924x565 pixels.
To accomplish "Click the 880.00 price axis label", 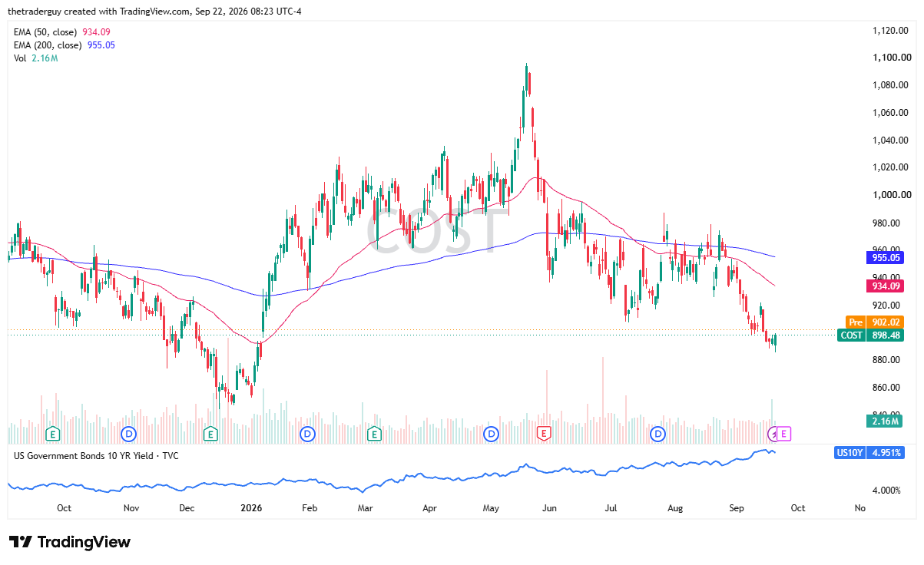I will 886,360.
